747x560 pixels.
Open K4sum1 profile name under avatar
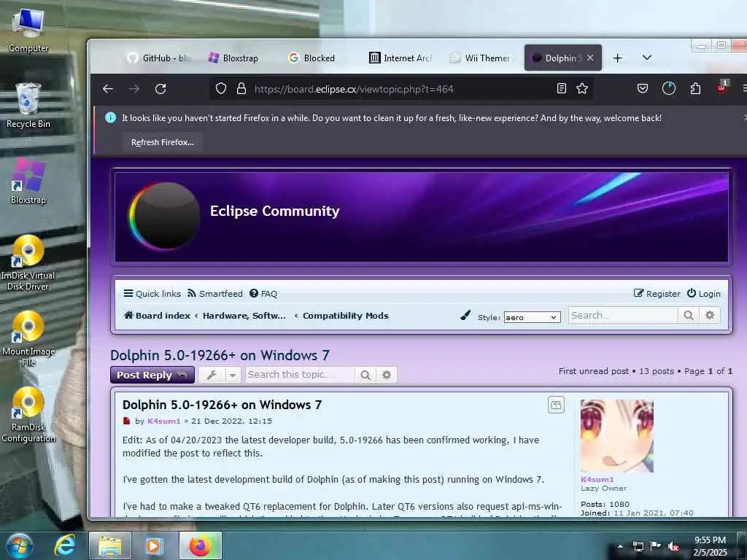(x=597, y=480)
